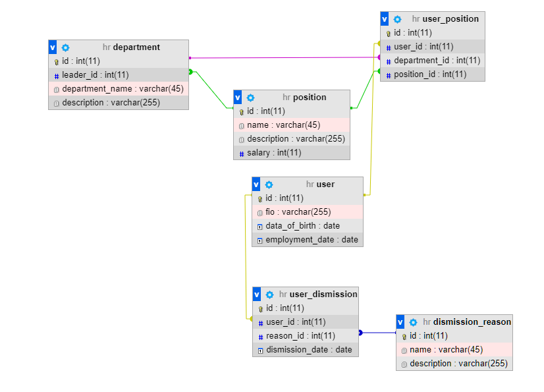The image size is (544, 392).
Task: Click gear icon on user_dismission table
Action: [269, 294]
